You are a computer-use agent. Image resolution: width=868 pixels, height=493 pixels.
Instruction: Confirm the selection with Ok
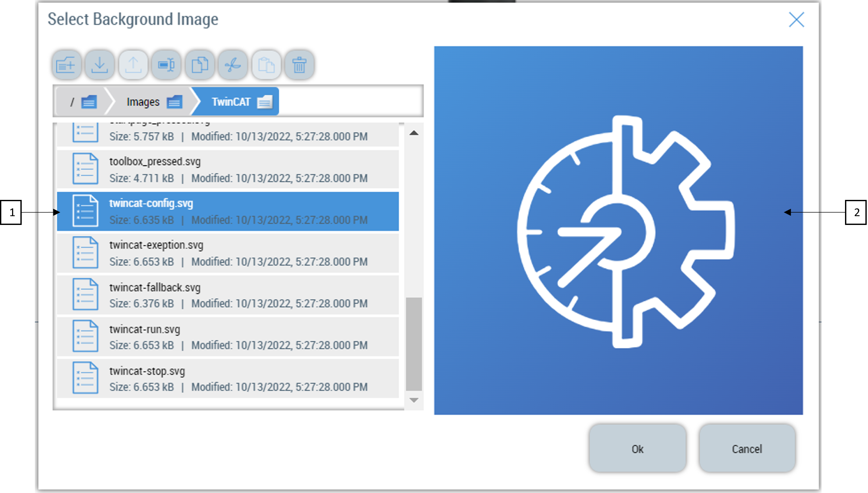tap(637, 448)
